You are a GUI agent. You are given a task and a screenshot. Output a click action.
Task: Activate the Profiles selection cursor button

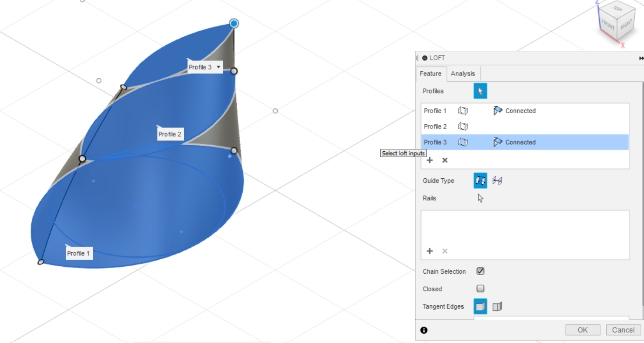click(x=480, y=91)
